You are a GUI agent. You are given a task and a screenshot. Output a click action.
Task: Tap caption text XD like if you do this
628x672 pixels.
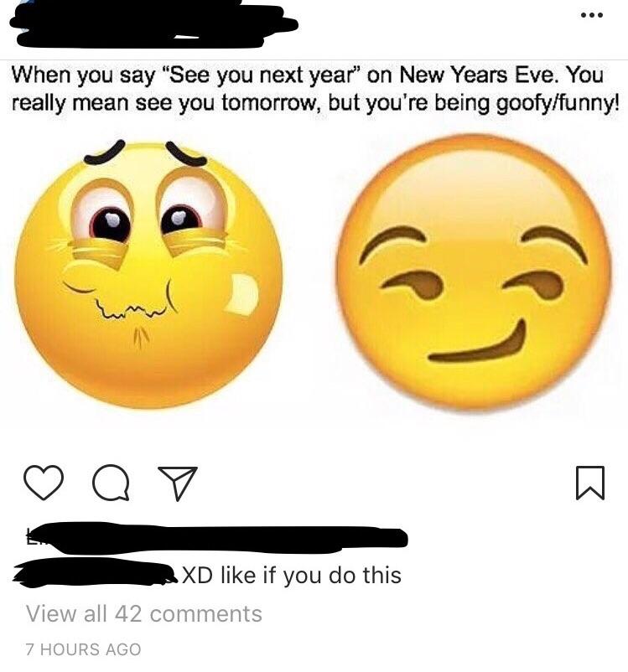tap(292, 575)
